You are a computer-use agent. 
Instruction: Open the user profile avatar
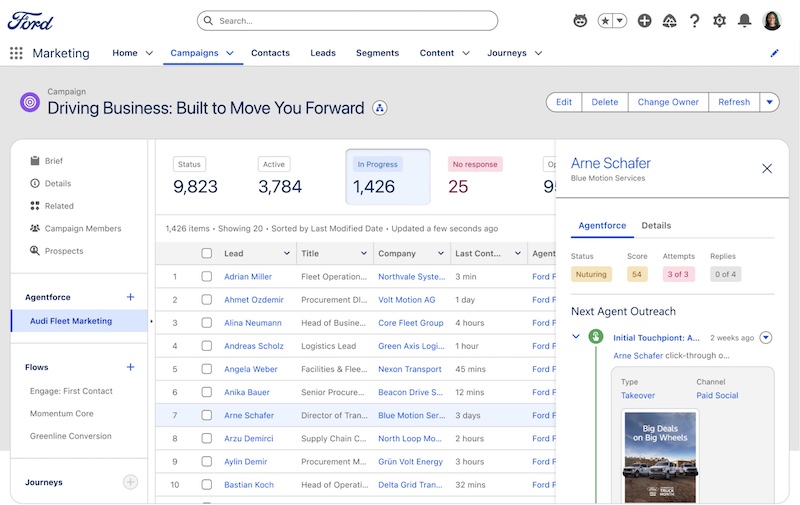tap(772, 21)
